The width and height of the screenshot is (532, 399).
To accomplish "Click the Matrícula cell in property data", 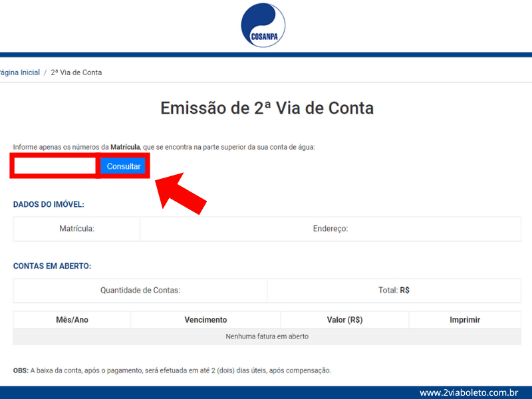I will click(76, 229).
